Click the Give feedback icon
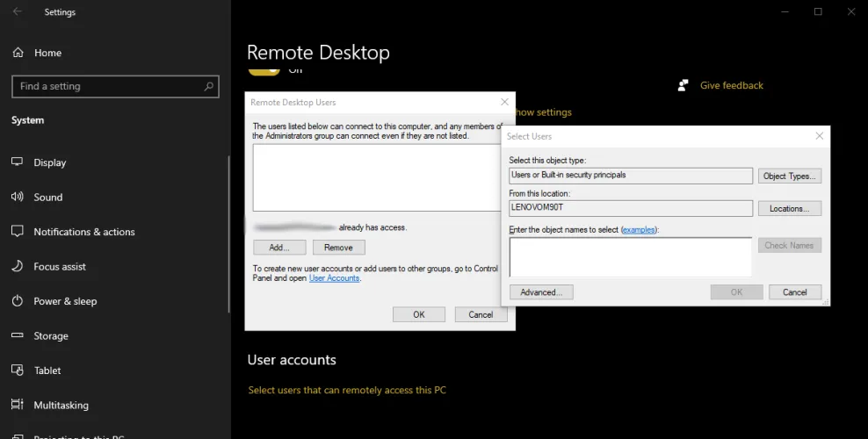This screenshot has height=439, width=868. [x=683, y=85]
